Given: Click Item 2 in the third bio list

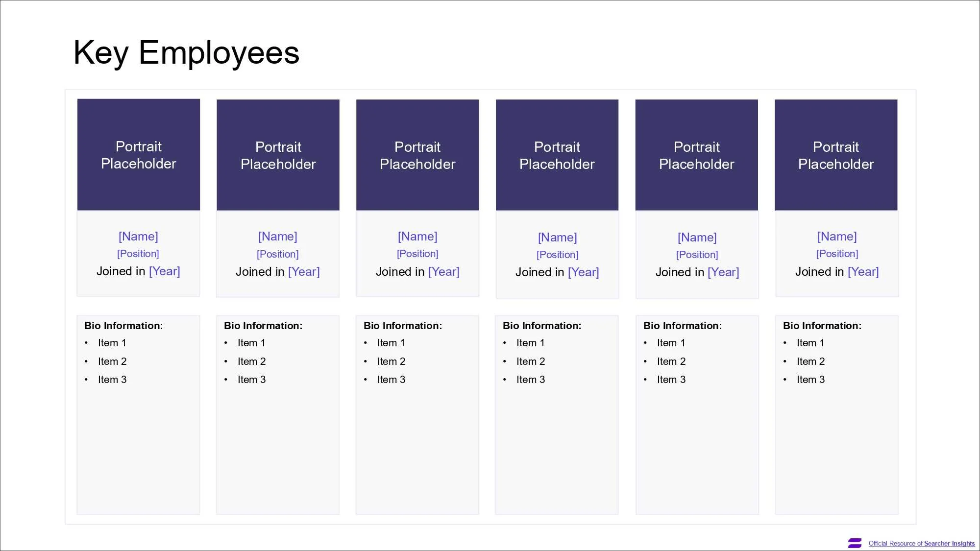Looking at the screenshot, I should click(392, 361).
